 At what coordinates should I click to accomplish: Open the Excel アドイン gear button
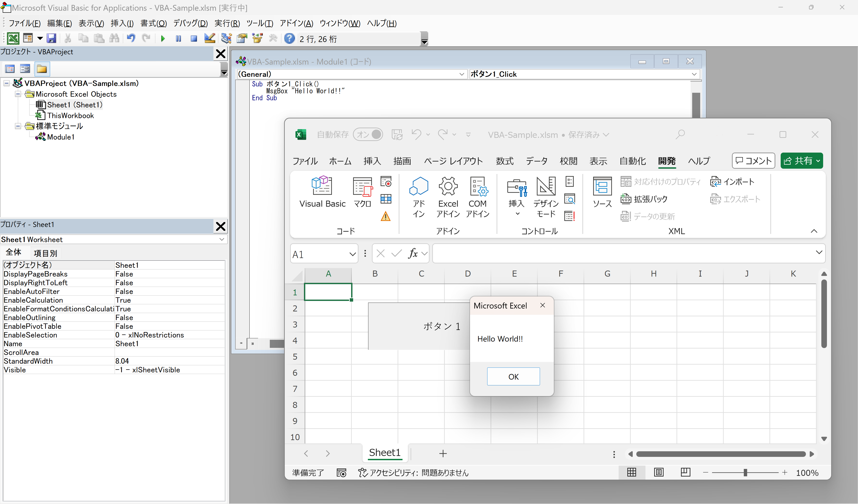tap(448, 197)
